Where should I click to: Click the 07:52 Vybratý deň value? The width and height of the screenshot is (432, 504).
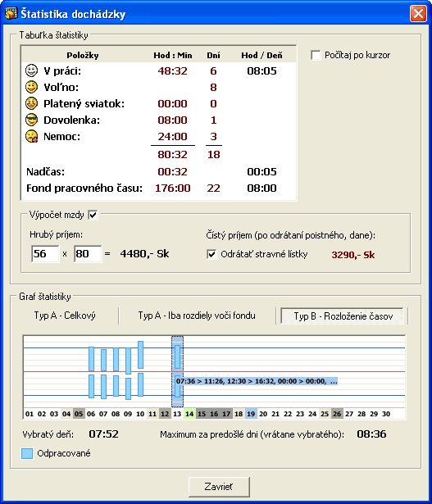[103, 434]
